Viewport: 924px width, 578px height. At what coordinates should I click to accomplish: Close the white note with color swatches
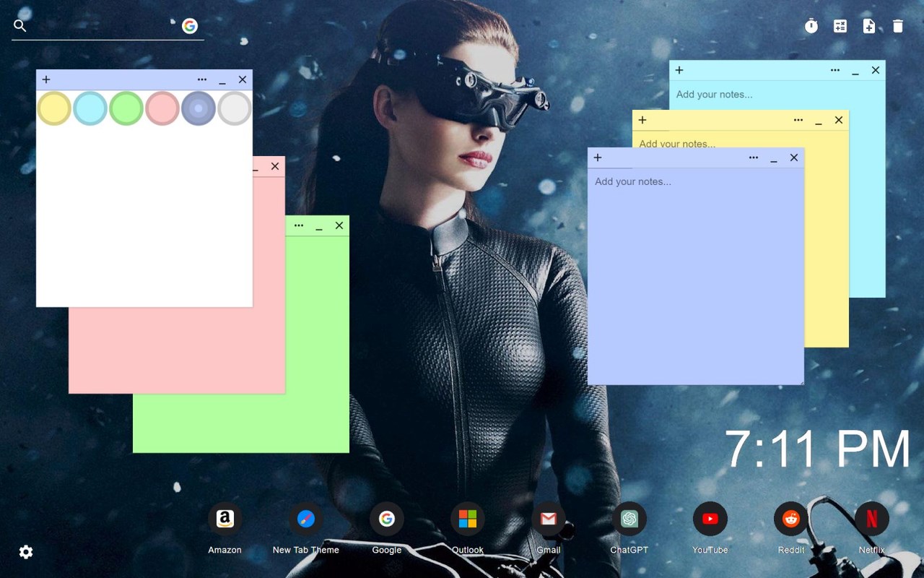(243, 79)
